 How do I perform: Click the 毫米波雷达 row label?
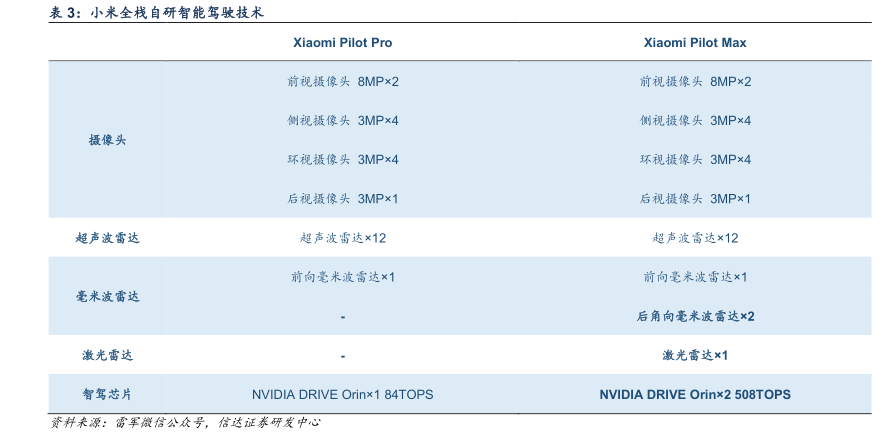pos(108,297)
